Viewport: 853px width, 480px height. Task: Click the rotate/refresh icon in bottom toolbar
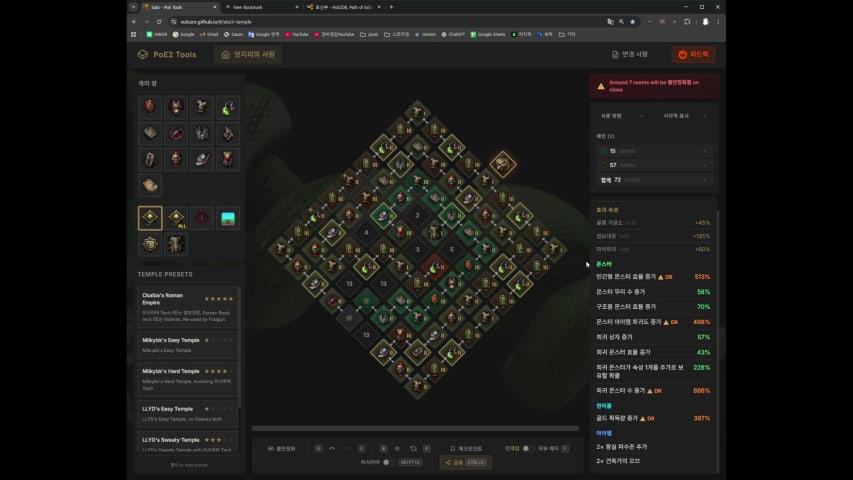pyautogui.click(x=413, y=449)
